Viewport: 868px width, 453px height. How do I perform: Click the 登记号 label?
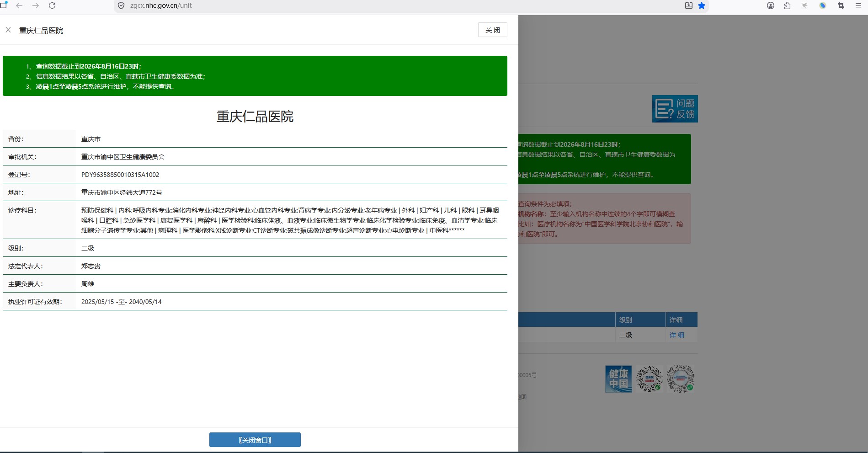point(19,175)
